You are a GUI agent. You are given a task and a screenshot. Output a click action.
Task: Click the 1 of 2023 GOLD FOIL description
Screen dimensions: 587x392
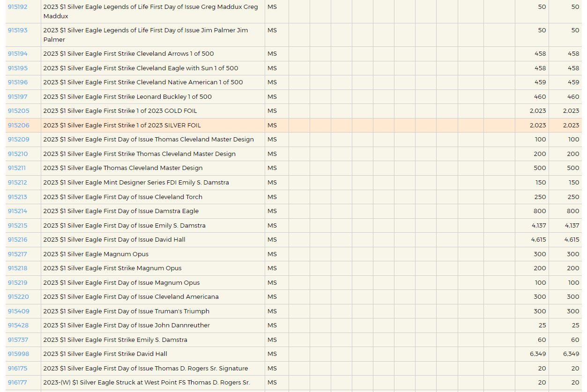click(x=120, y=111)
